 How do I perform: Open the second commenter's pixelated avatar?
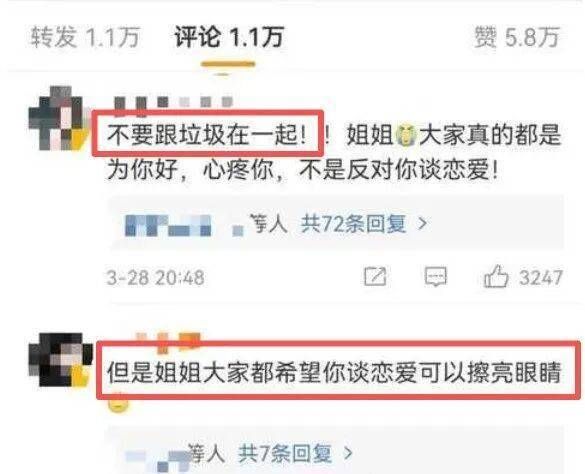click(x=60, y=359)
